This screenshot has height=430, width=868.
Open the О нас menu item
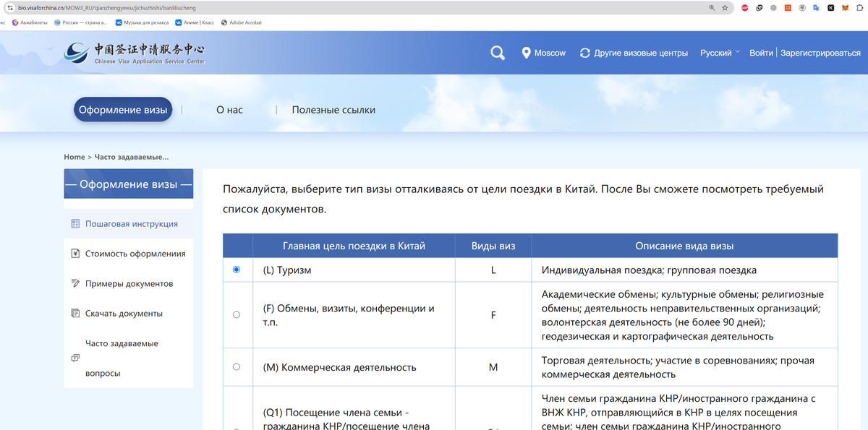tap(229, 110)
